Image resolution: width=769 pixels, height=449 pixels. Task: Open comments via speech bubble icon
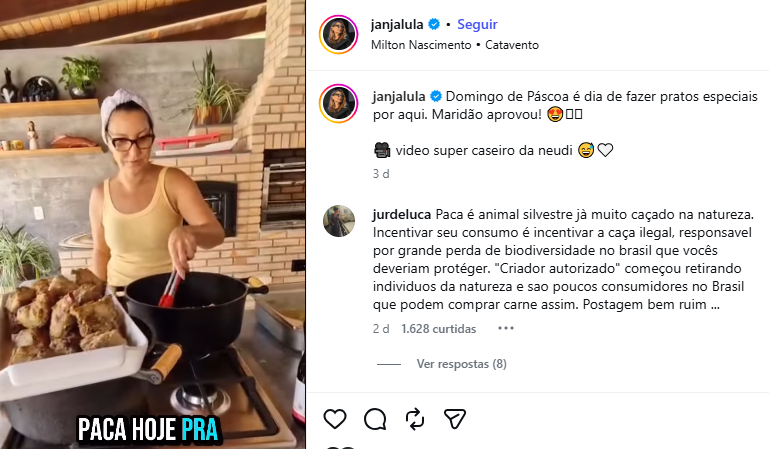tap(375, 419)
